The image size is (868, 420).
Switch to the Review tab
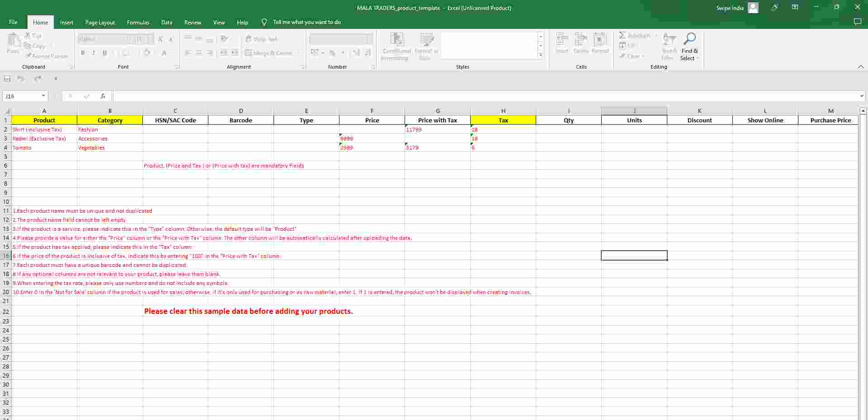(x=193, y=22)
